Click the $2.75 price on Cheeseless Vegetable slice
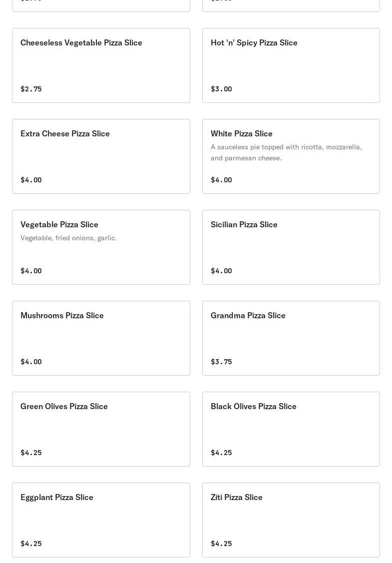This screenshot has height=563, width=392. [x=31, y=89]
